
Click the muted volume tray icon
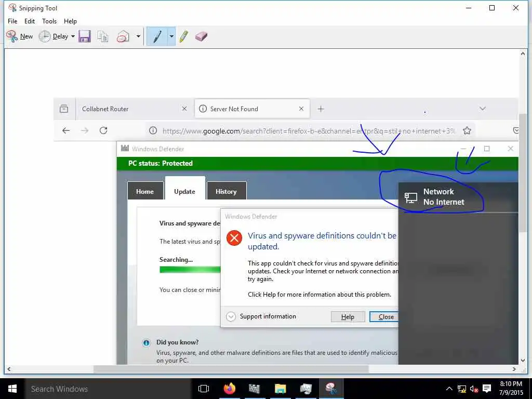474,389
